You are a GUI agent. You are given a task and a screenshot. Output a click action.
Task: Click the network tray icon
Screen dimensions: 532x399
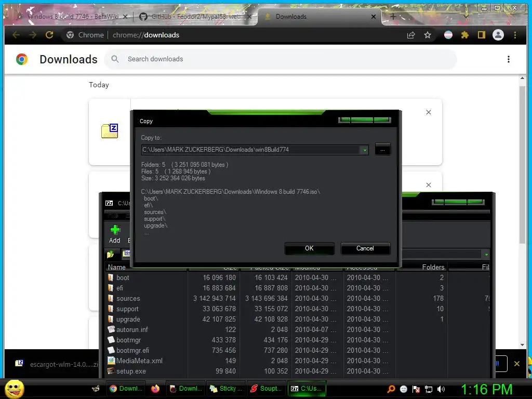[x=429, y=389]
